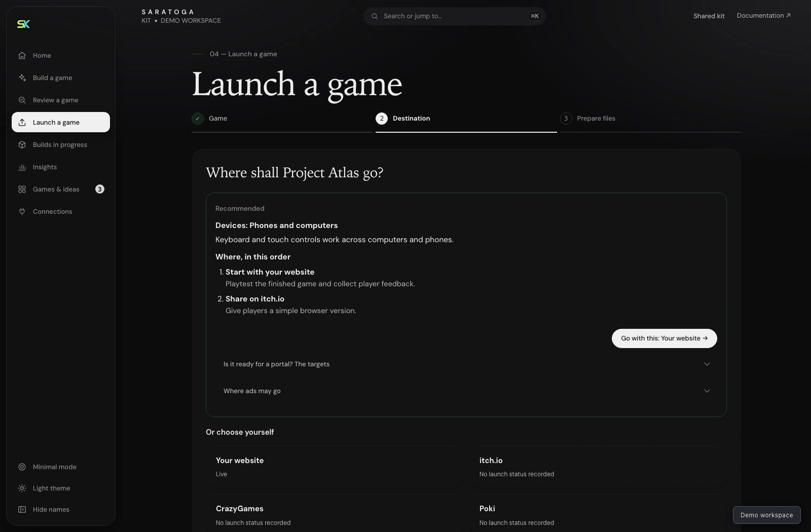811x532 pixels.
Task: Choose the Your website destination card
Action: [x=335, y=467]
